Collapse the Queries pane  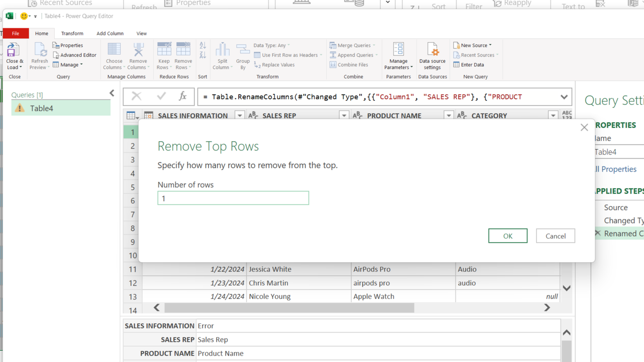point(112,93)
